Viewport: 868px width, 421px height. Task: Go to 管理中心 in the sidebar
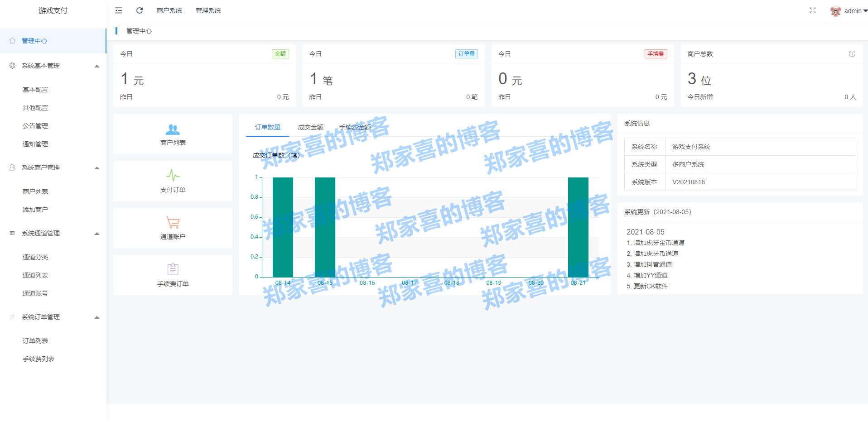pos(53,41)
